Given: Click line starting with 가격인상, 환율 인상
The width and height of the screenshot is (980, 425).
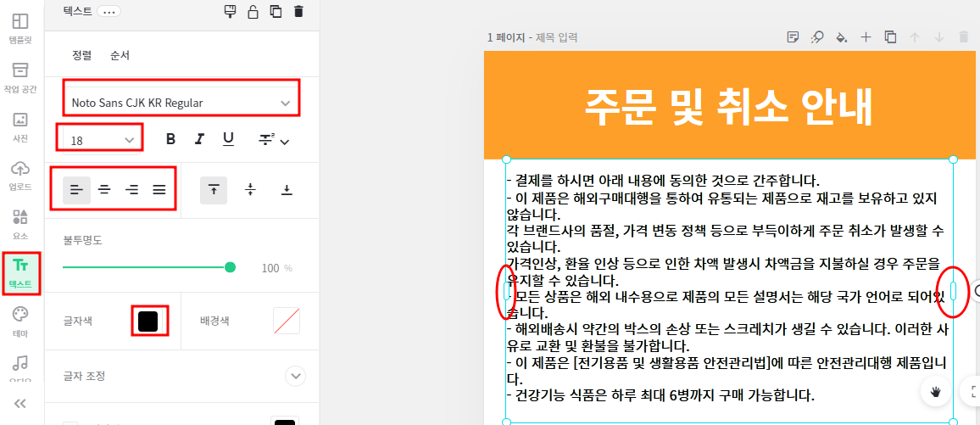Looking at the screenshot, I should point(723,262).
